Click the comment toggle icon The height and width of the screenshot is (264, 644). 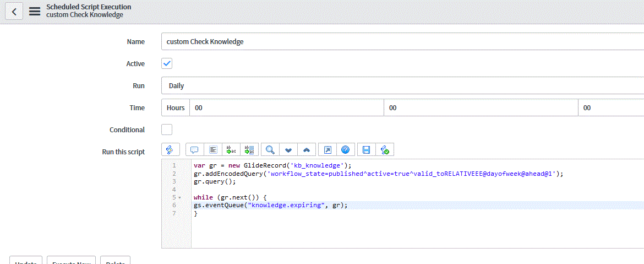(x=194, y=150)
